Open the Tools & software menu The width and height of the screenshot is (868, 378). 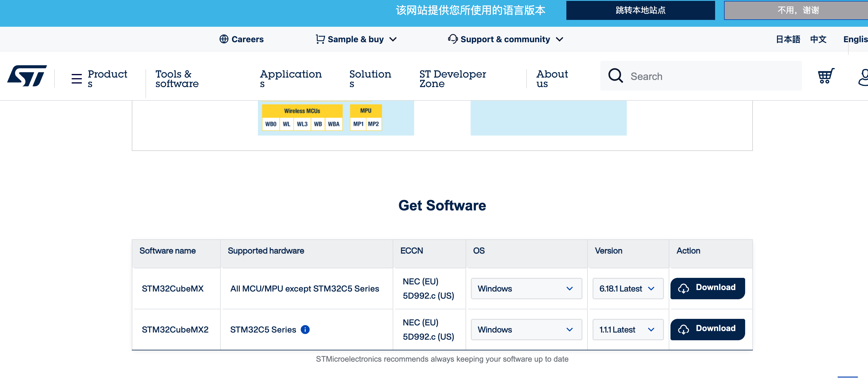[177, 78]
